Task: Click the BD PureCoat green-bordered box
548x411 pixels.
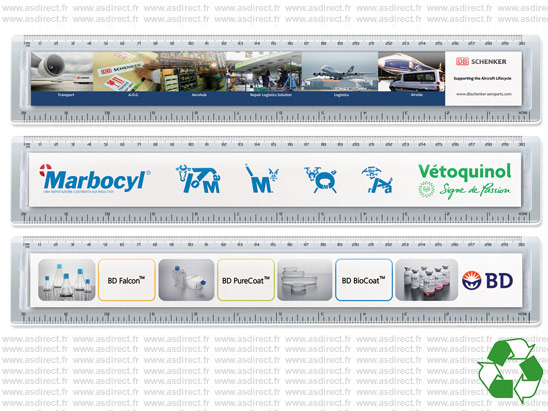Action: (x=246, y=280)
